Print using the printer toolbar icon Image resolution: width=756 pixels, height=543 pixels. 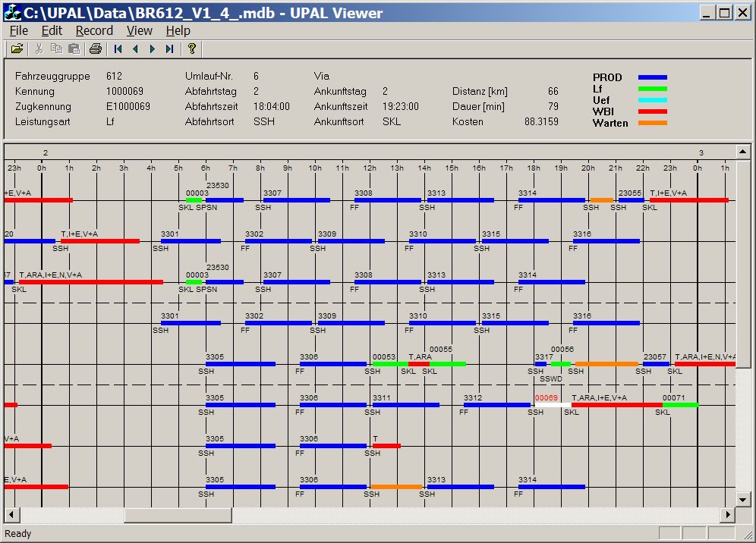pyautogui.click(x=96, y=49)
